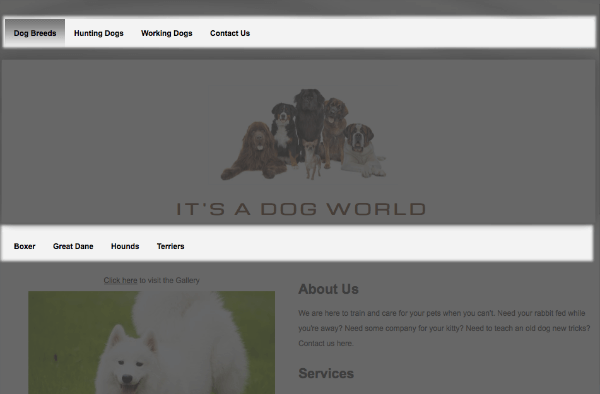Click the IT'S A DOG WORLD title

[x=301, y=209]
